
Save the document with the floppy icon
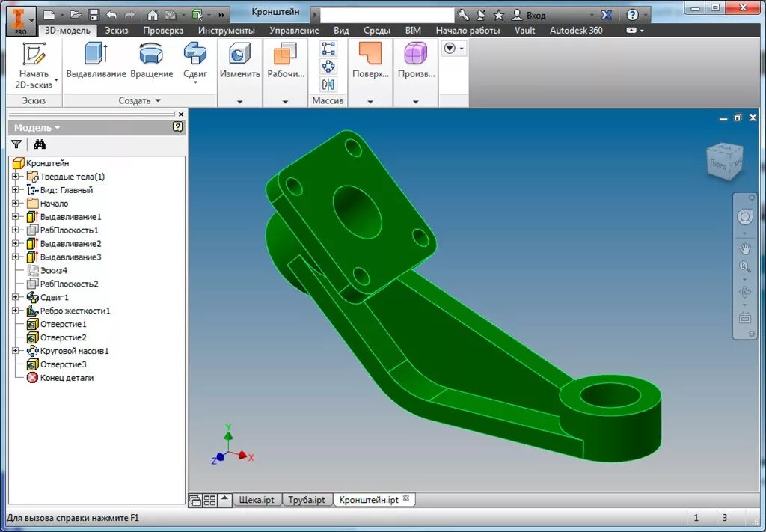coord(94,15)
